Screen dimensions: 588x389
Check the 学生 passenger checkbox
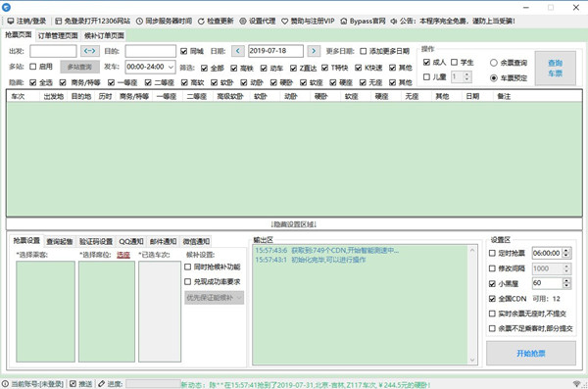pyautogui.click(x=454, y=63)
